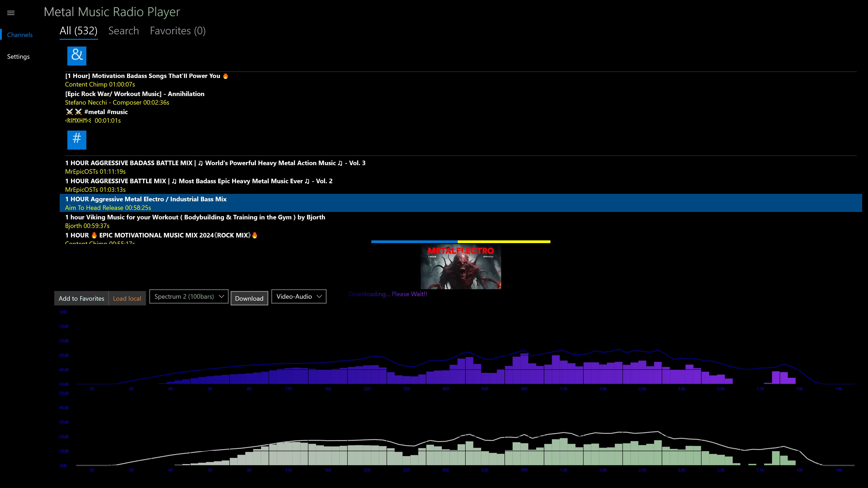
Task: Select the All (532) tab
Action: pos(78,31)
